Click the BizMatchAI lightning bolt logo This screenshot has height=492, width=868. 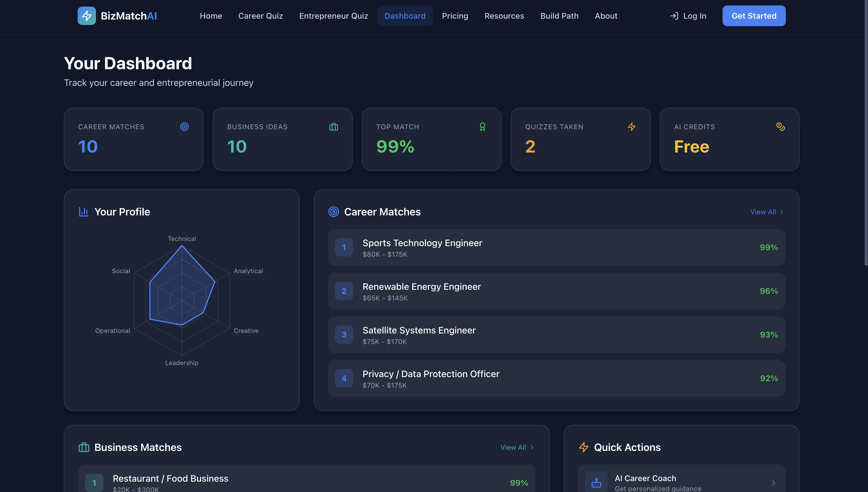pyautogui.click(x=87, y=16)
